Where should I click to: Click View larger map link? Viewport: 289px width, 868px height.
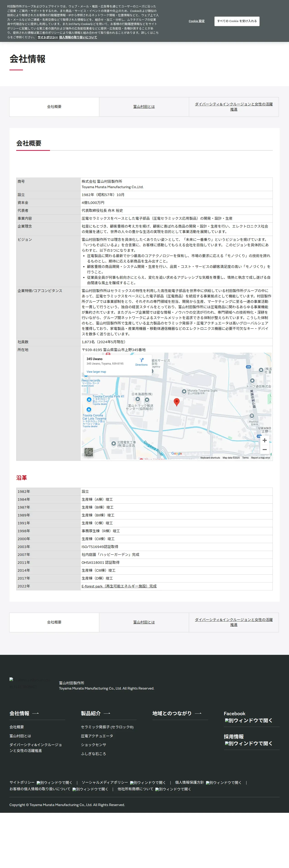click(96, 372)
